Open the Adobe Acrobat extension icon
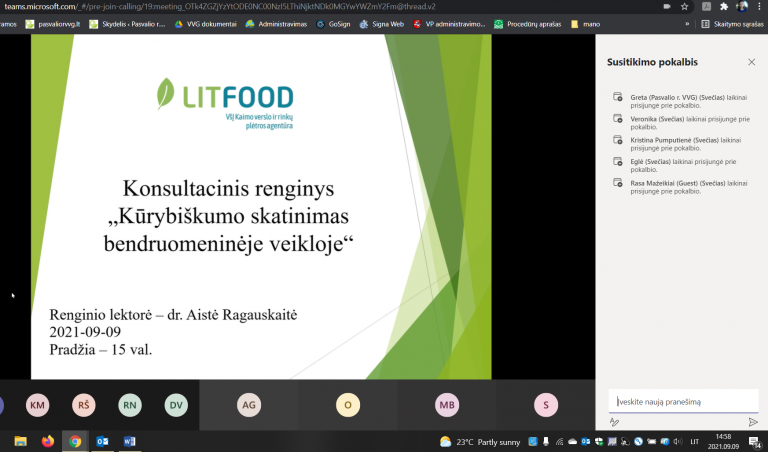The image size is (768, 452). (706, 6)
